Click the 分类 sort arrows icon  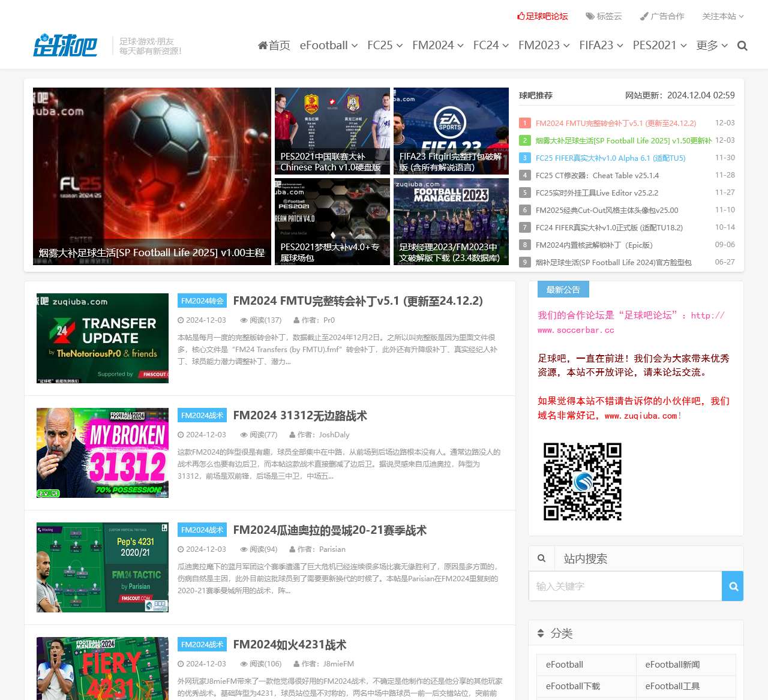coord(540,633)
